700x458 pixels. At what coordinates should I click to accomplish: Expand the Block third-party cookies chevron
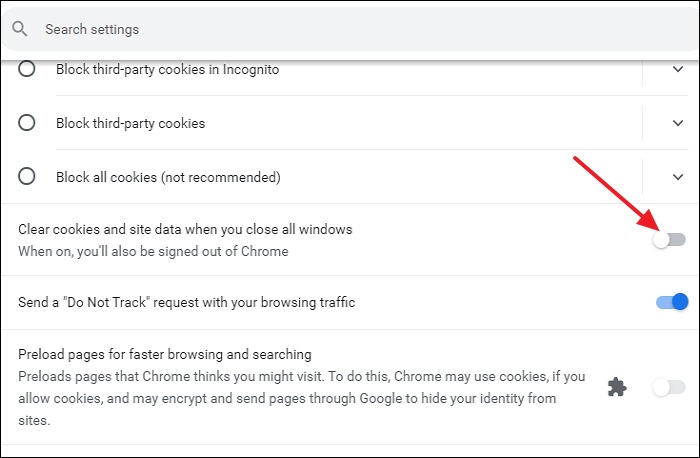click(x=678, y=123)
